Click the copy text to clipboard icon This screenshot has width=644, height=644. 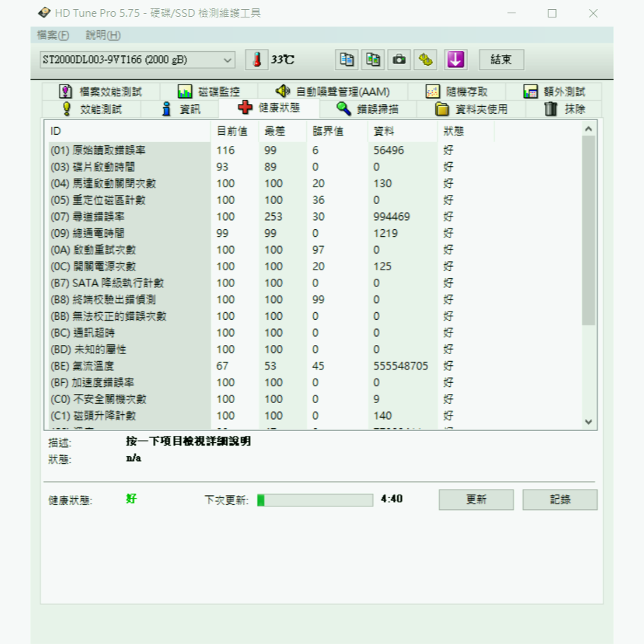point(346,60)
